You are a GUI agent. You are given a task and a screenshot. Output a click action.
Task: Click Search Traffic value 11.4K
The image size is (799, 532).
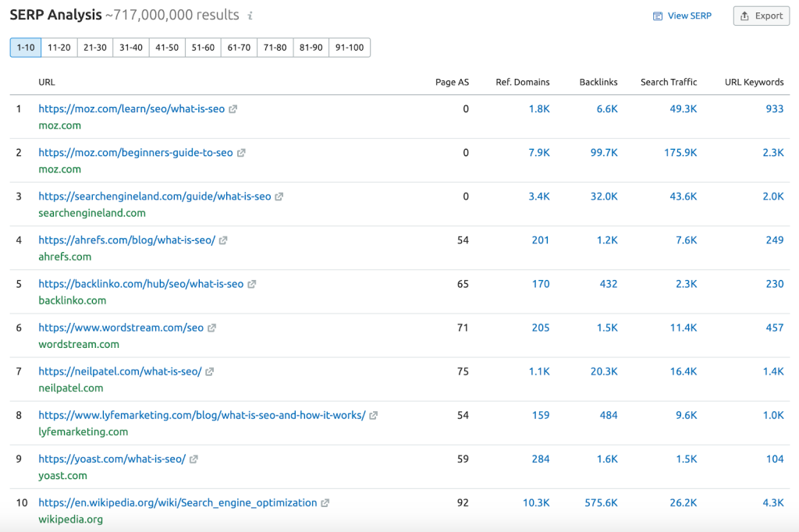pos(684,328)
